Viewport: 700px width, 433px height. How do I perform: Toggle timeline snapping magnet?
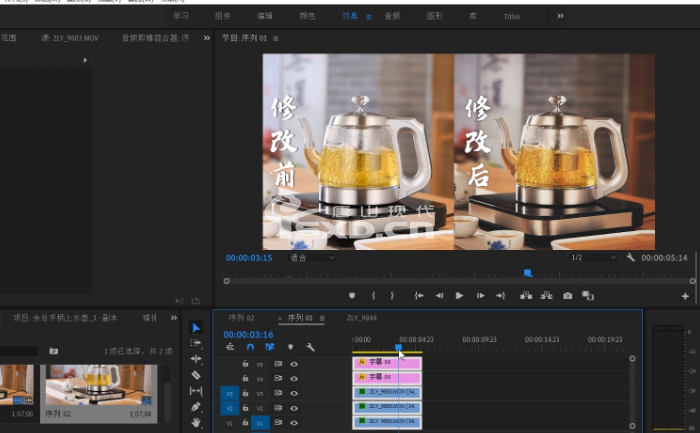click(250, 347)
